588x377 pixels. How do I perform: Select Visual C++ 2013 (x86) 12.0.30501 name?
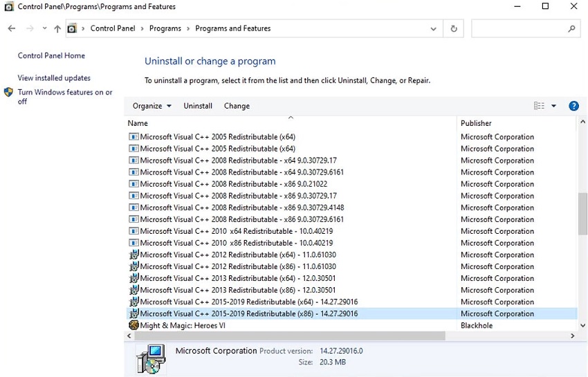tap(238, 290)
